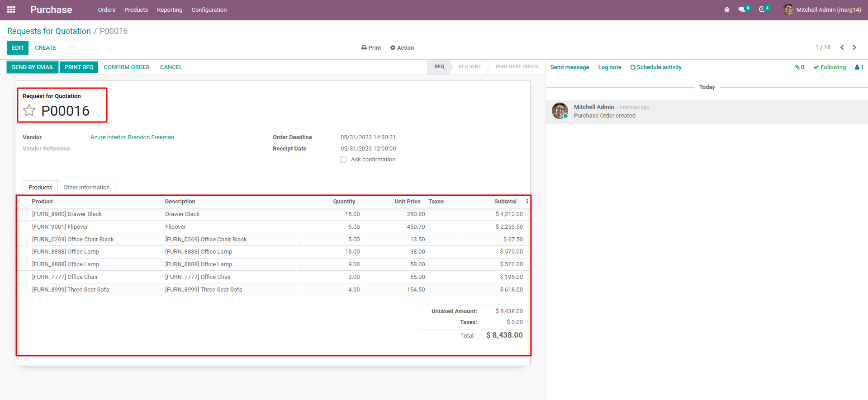The image size is (868, 400).
Task: Click the Confirm Order button
Action: pyautogui.click(x=127, y=67)
